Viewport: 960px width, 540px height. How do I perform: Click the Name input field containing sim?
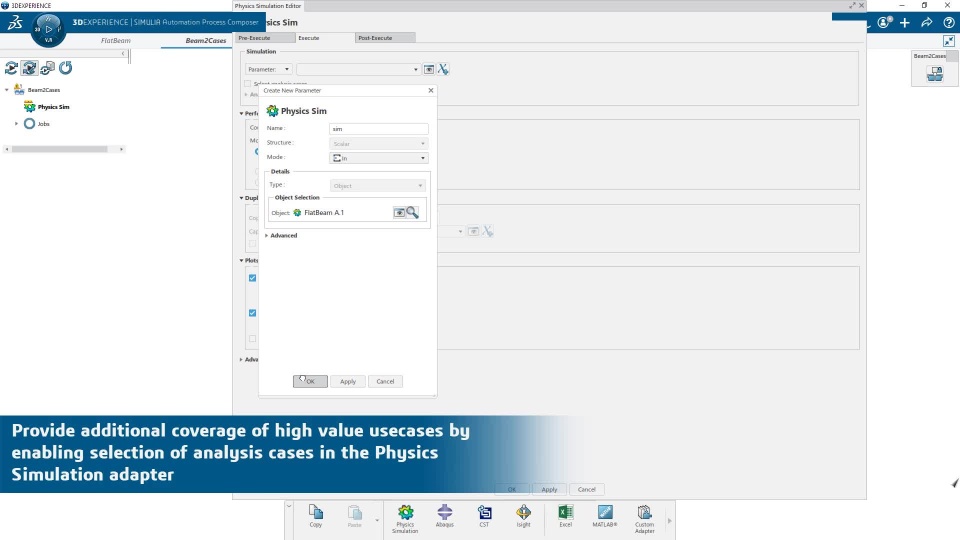(x=378, y=129)
